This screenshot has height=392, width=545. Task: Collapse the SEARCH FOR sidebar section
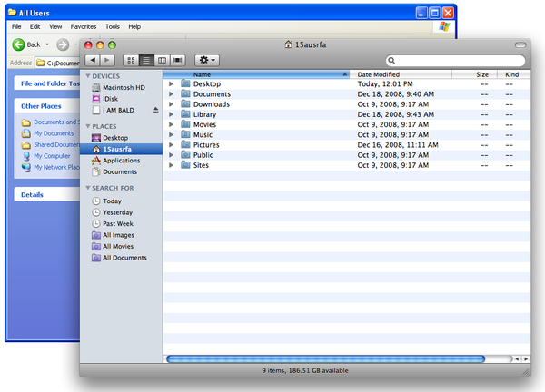[x=88, y=188]
